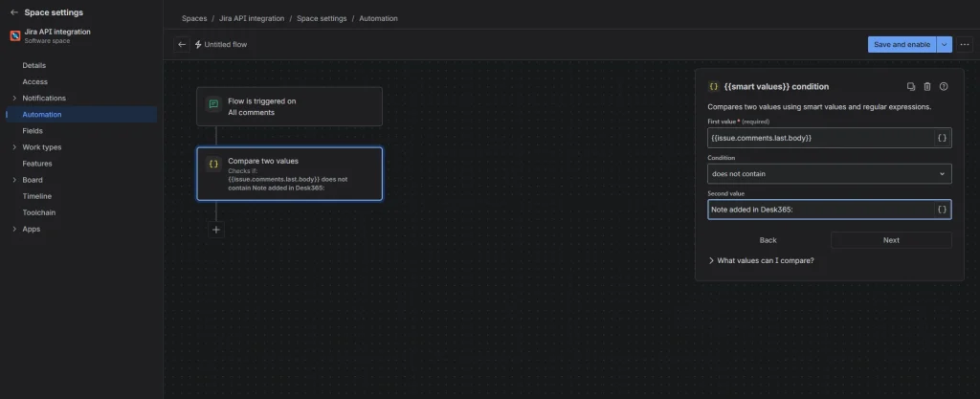The height and width of the screenshot is (399, 980).
Task: Click the braces icon on Compare node
Action: 213,165
